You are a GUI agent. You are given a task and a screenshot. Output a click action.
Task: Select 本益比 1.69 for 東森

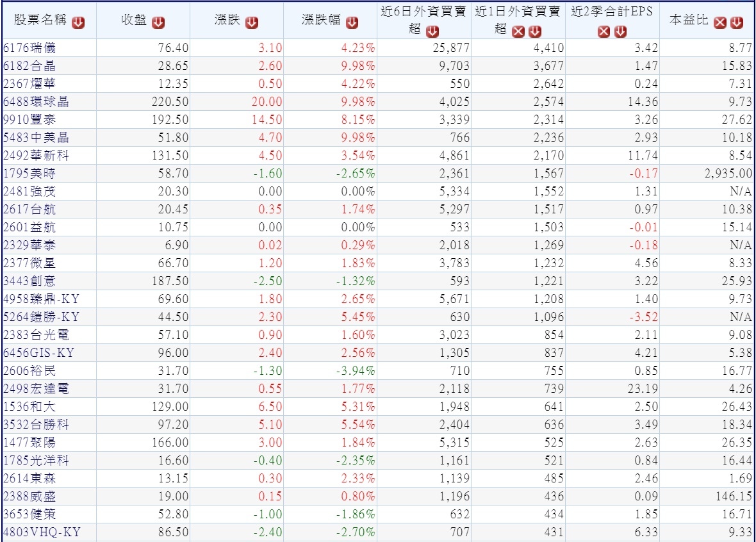(740, 479)
